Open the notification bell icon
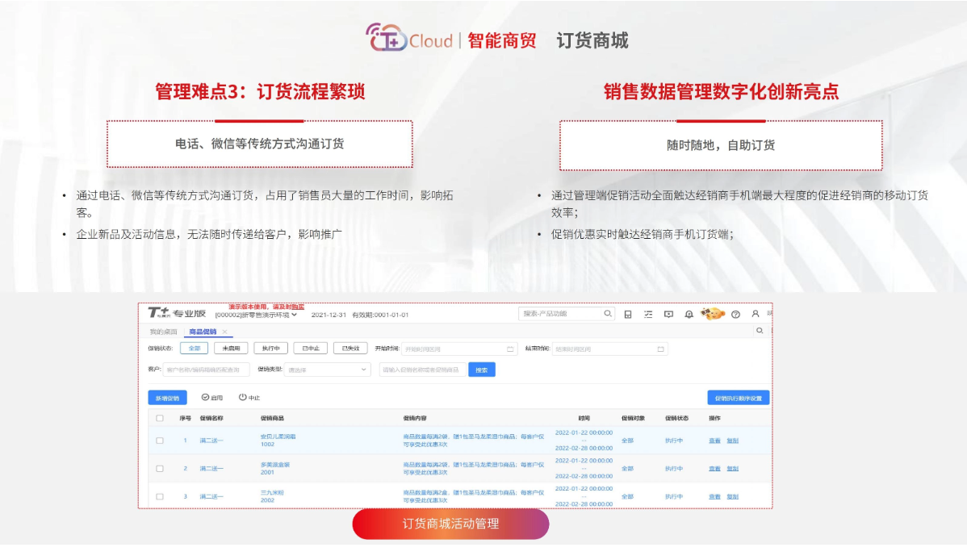 click(689, 314)
